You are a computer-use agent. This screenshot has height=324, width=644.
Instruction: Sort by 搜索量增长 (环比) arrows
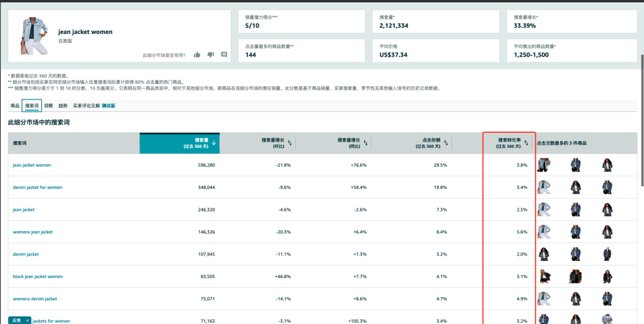tap(290, 143)
